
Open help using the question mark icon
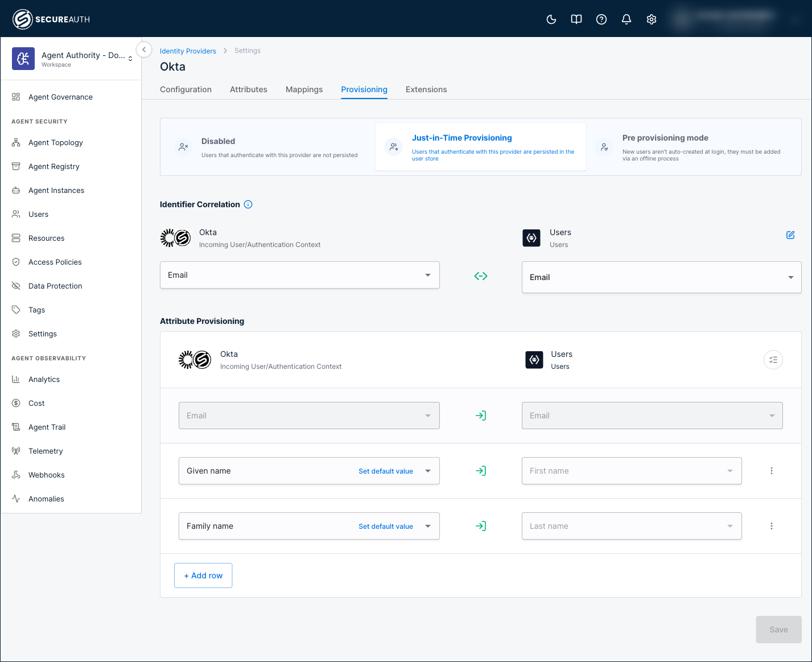[601, 19]
